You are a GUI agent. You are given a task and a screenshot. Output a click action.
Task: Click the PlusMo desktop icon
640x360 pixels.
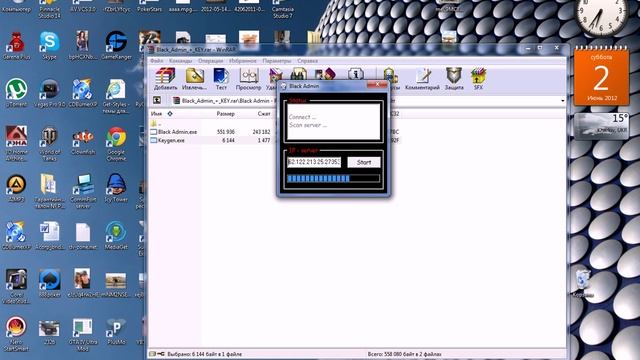[116, 331]
